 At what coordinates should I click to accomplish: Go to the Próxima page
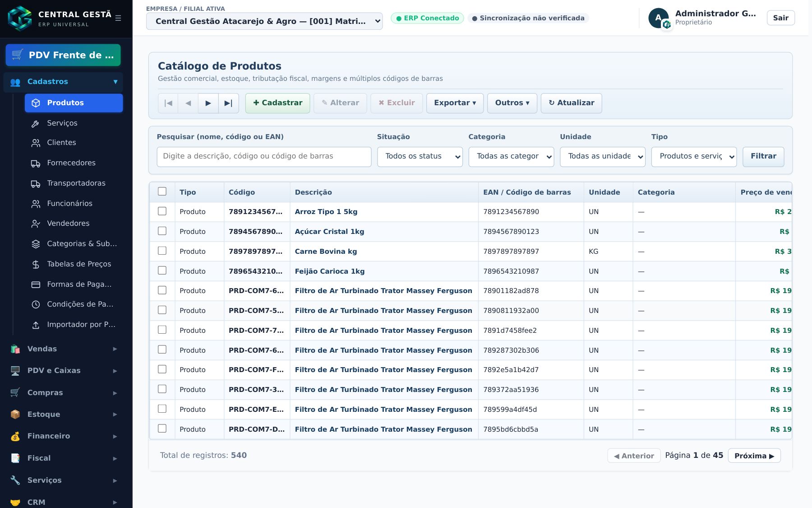pos(754,456)
